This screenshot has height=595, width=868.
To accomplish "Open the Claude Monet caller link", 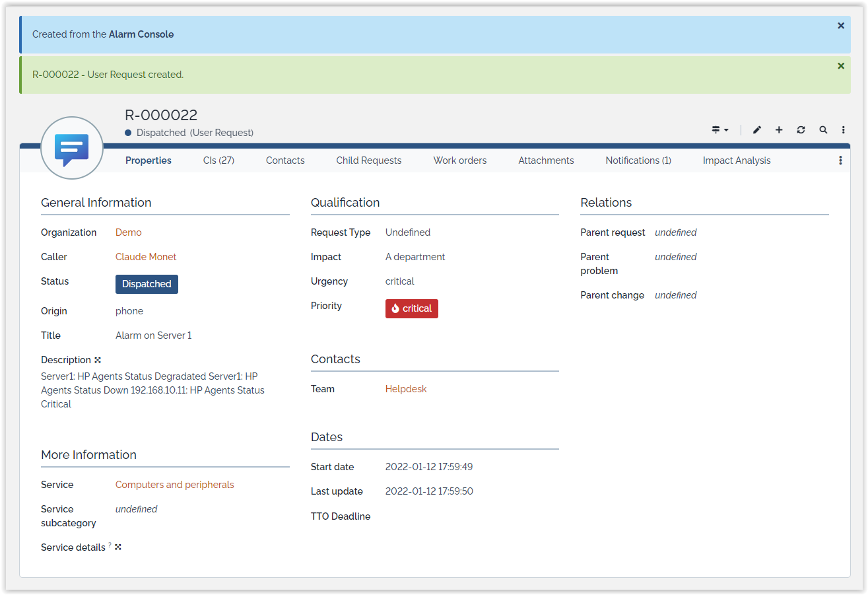I will (146, 257).
